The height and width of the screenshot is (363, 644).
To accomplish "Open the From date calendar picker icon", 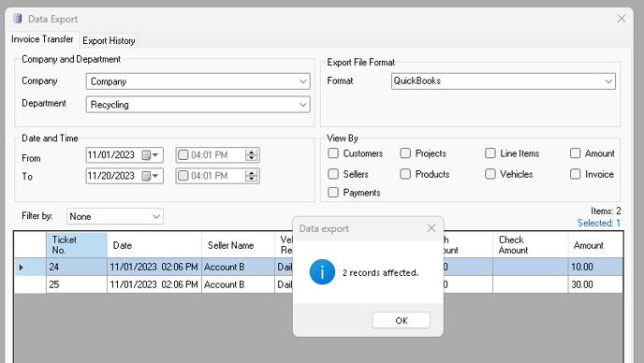I will point(150,154).
